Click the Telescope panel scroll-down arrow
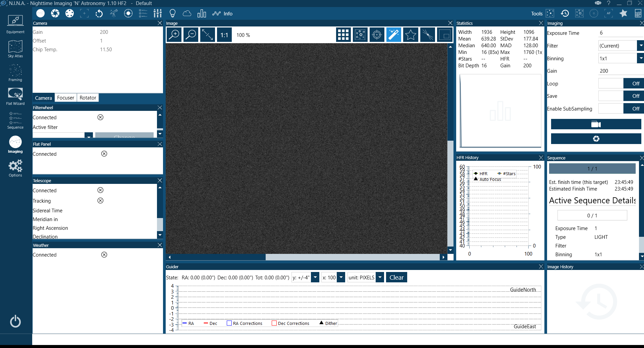 pyautogui.click(x=160, y=235)
